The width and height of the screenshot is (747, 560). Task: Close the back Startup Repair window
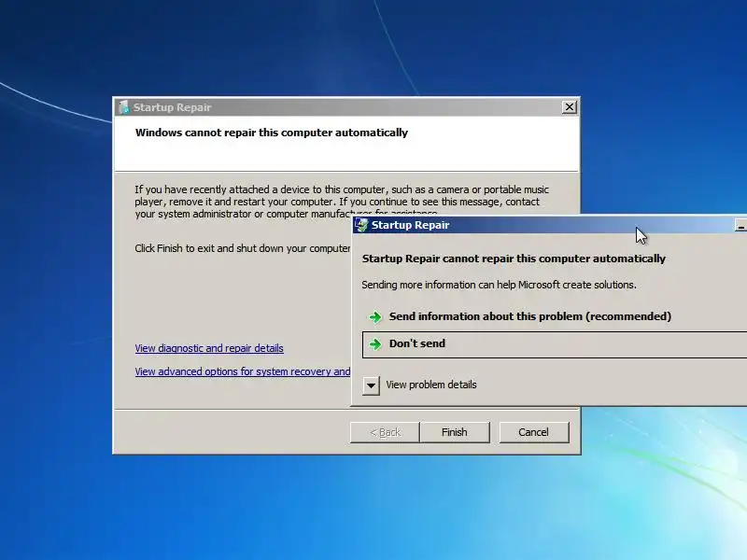[570, 107]
